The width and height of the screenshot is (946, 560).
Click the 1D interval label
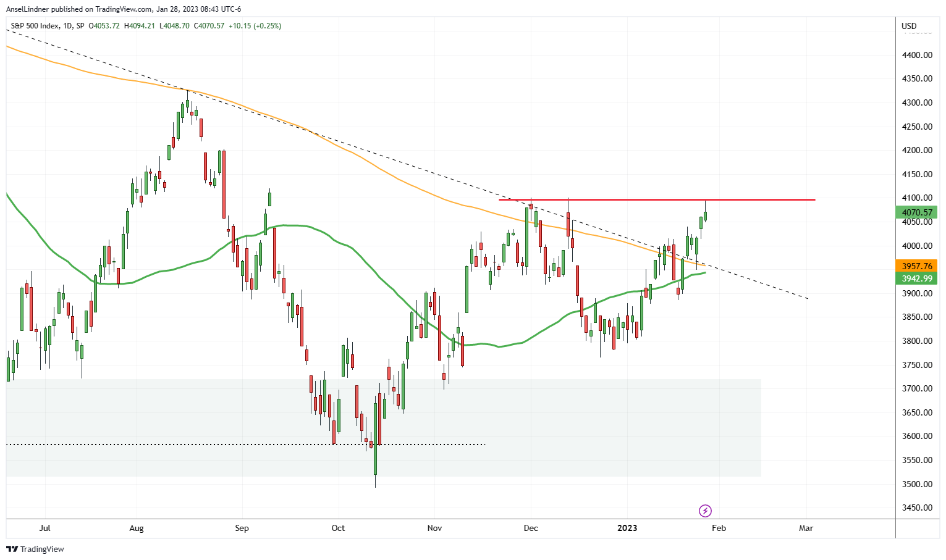pos(68,26)
